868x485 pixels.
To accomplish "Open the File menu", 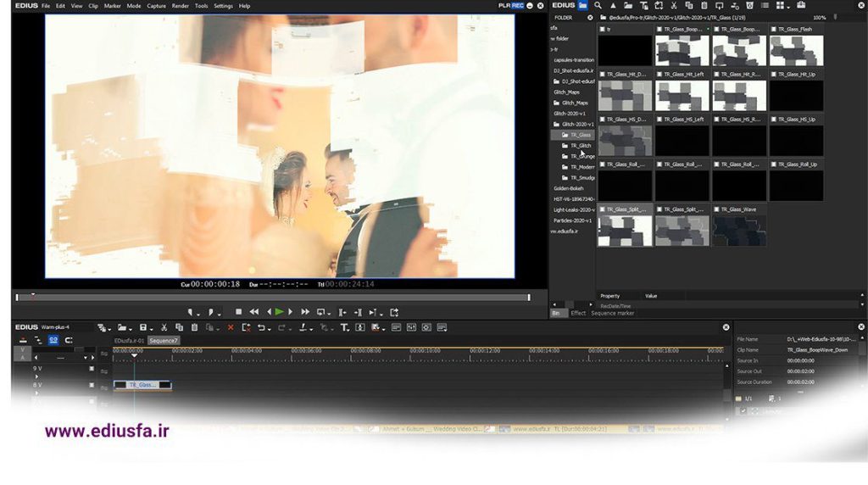I will tap(46, 6).
